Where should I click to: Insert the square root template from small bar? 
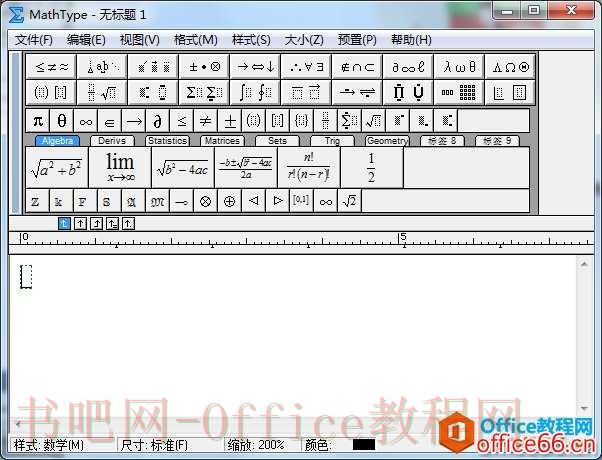(x=373, y=121)
